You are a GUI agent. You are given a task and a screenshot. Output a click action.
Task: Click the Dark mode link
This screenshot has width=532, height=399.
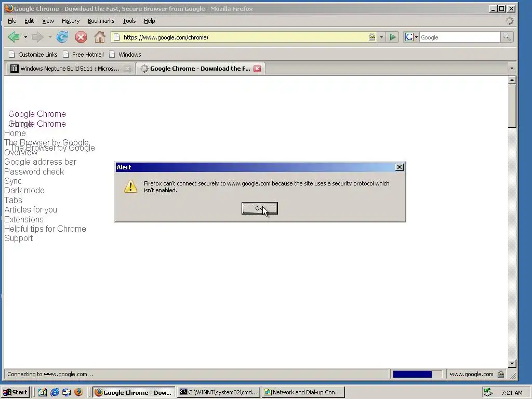coord(24,190)
